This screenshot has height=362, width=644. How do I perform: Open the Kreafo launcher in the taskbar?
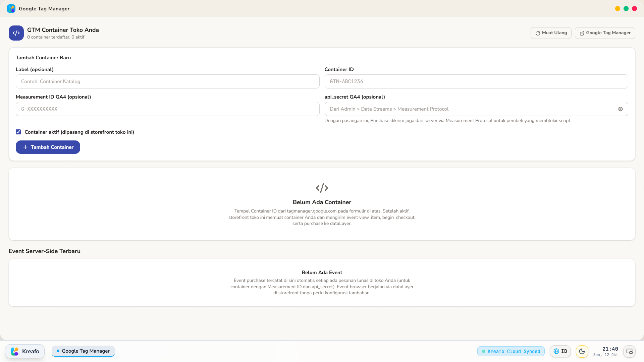pos(25,351)
